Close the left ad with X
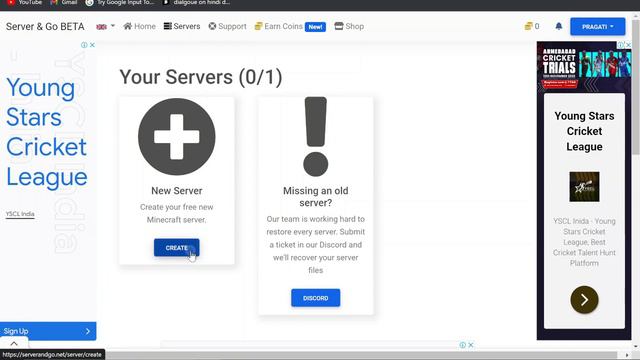The image size is (640, 360). (x=92, y=45)
